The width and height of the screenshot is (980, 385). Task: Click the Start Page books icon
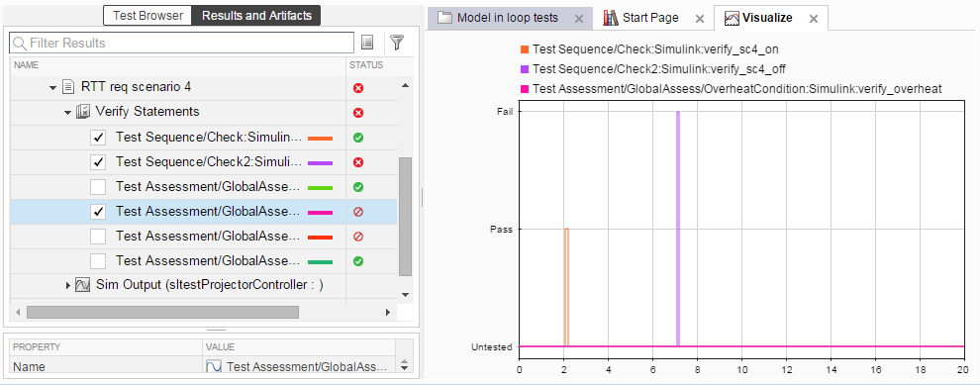[611, 18]
